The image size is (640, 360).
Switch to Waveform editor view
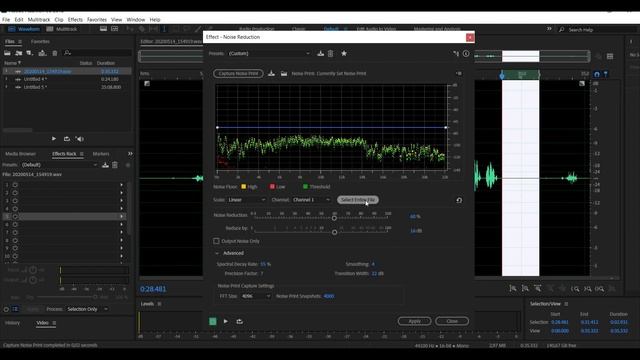[x=24, y=29]
